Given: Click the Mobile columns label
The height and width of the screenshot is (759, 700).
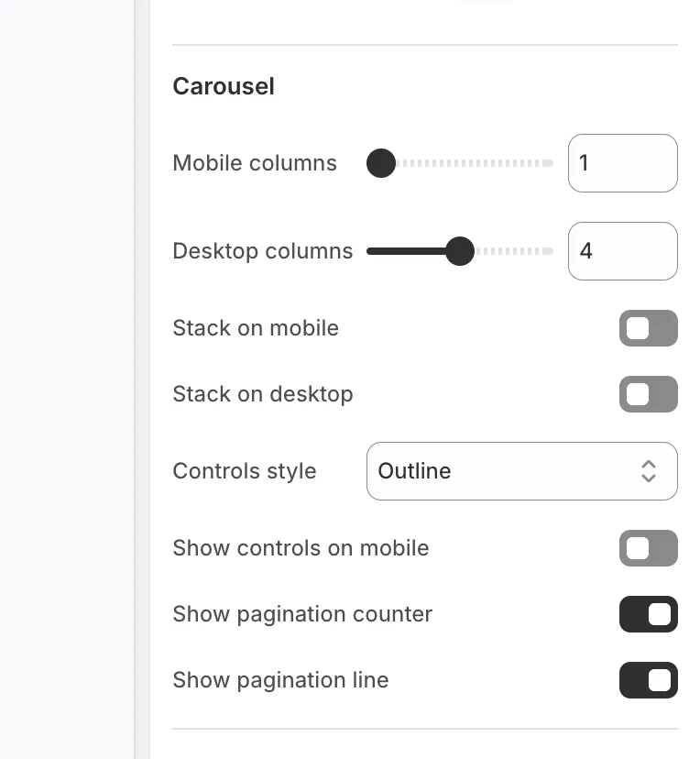Looking at the screenshot, I should 255,163.
